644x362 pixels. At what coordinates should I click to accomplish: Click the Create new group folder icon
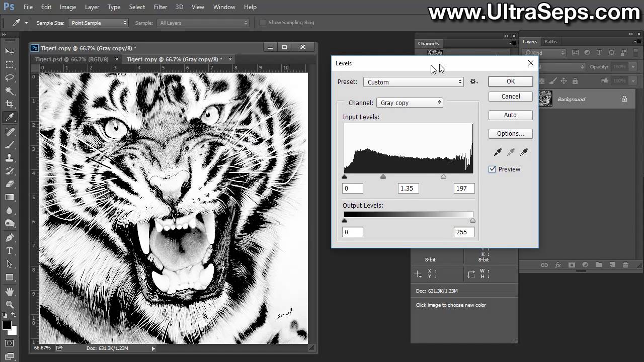[598, 265]
